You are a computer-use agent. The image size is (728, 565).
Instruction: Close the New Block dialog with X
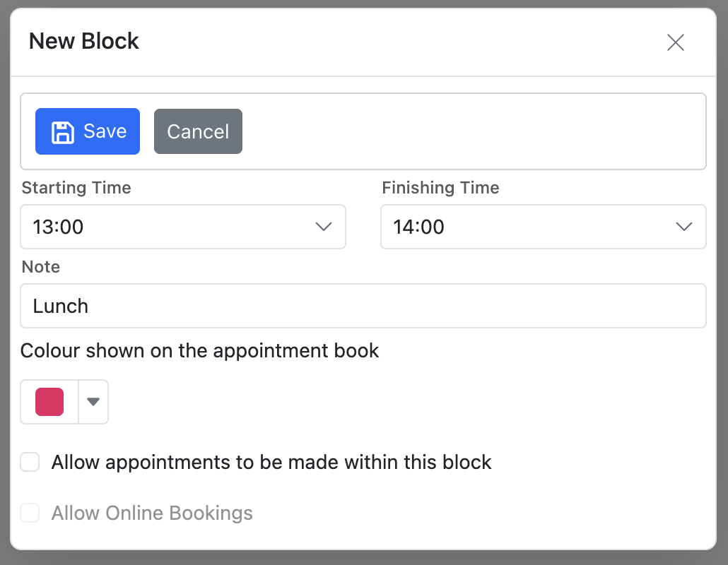[x=676, y=42]
